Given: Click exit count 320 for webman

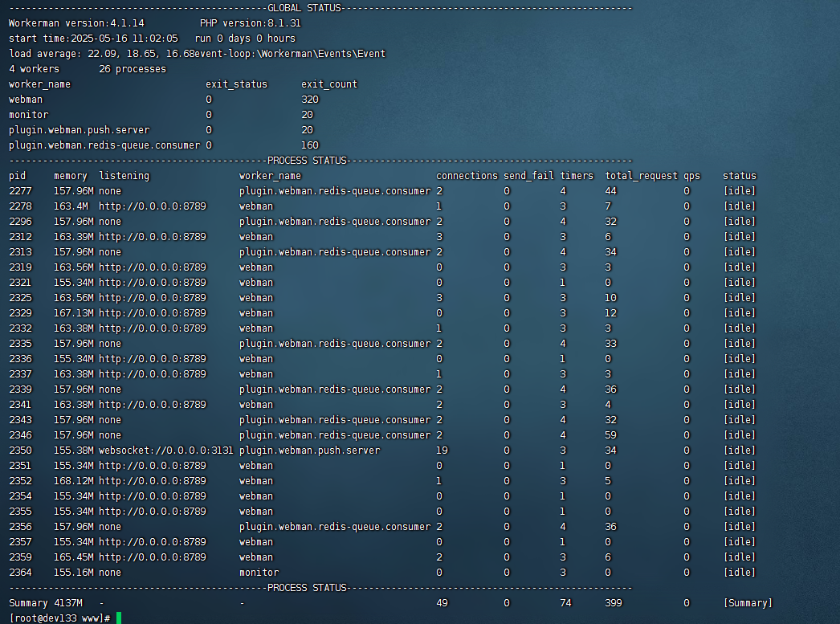Looking at the screenshot, I should coord(310,100).
